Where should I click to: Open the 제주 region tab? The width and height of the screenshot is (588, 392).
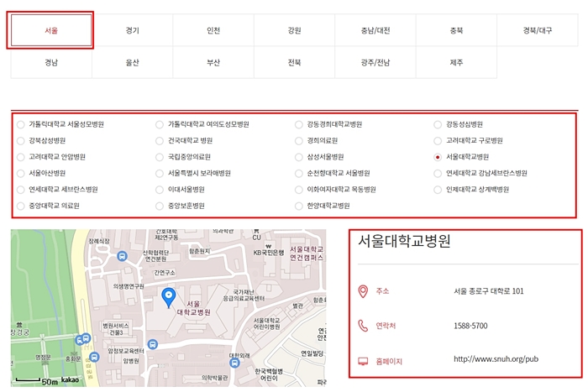click(x=456, y=63)
